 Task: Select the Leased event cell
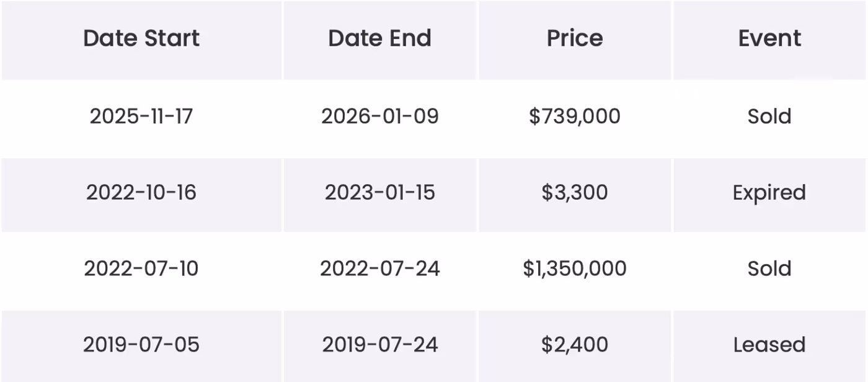[769, 345]
